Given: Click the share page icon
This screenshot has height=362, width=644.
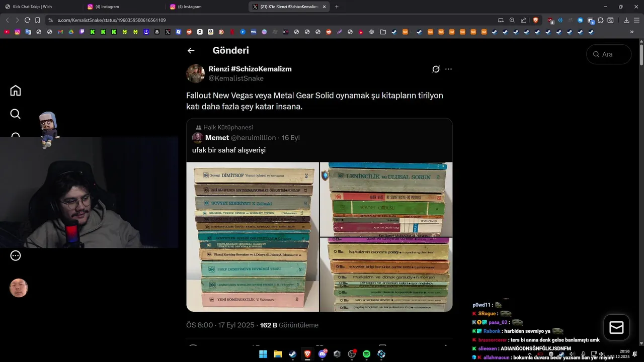Looking at the screenshot, I should pyautogui.click(x=524, y=20).
